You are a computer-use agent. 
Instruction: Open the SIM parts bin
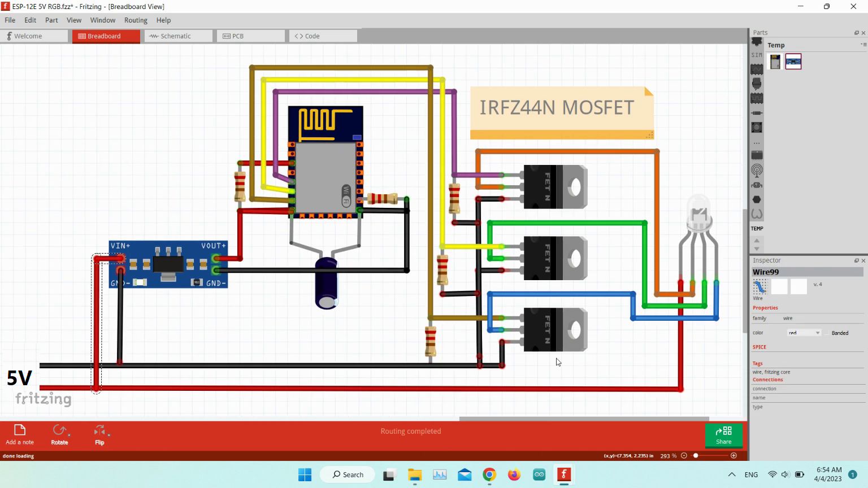click(x=757, y=55)
